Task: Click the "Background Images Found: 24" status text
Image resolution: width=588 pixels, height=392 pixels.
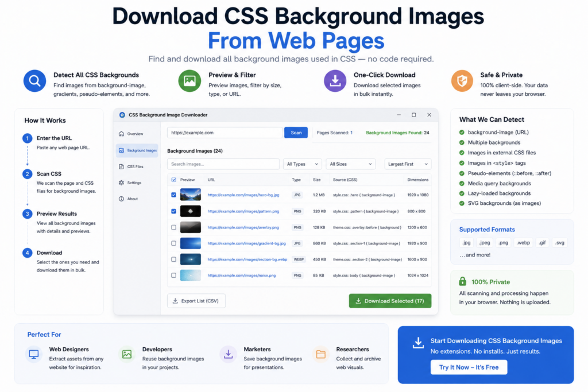Action: (397, 133)
